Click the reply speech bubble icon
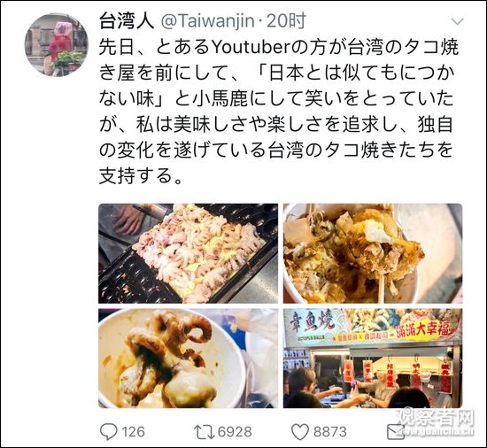Screen dimensions: 487x448 coord(109,432)
